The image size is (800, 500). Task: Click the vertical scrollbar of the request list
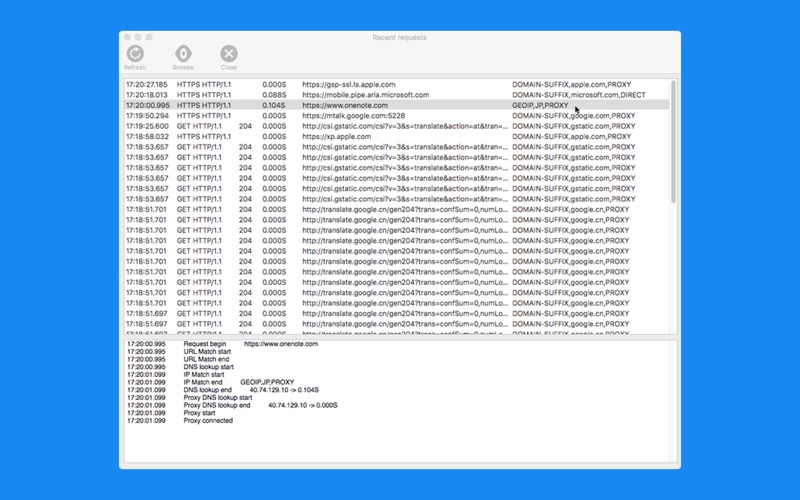point(673,142)
